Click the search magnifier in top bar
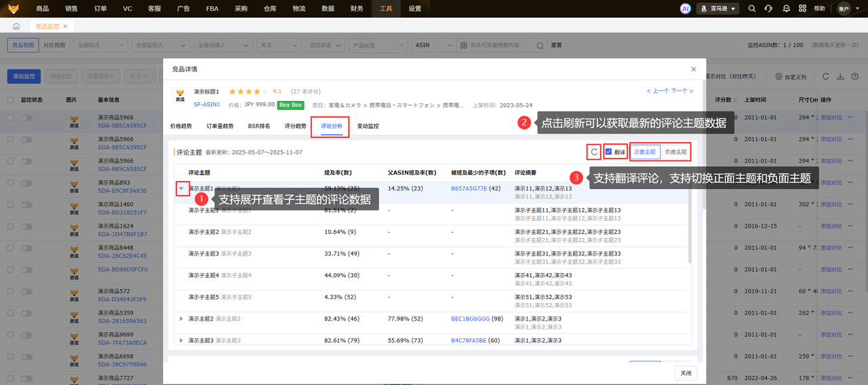Screen dimensions: 868x385 [x=751, y=9]
